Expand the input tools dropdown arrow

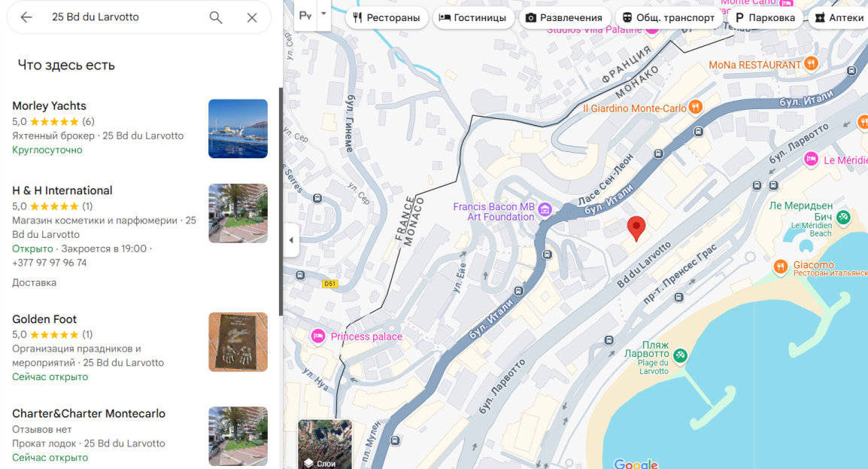[x=324, y=14]
